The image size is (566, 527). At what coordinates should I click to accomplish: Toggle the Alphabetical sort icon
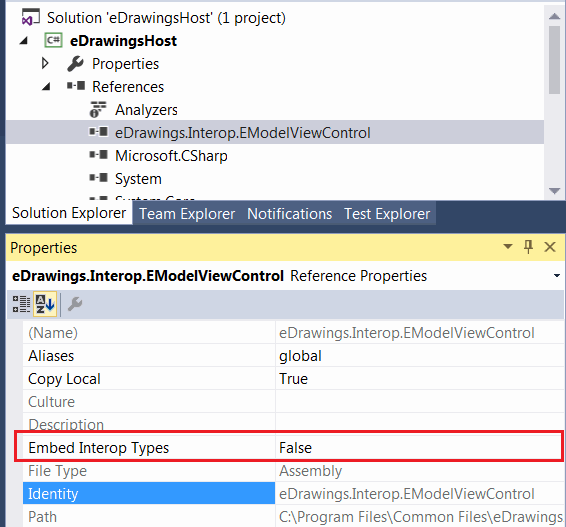tap(45, 304)
